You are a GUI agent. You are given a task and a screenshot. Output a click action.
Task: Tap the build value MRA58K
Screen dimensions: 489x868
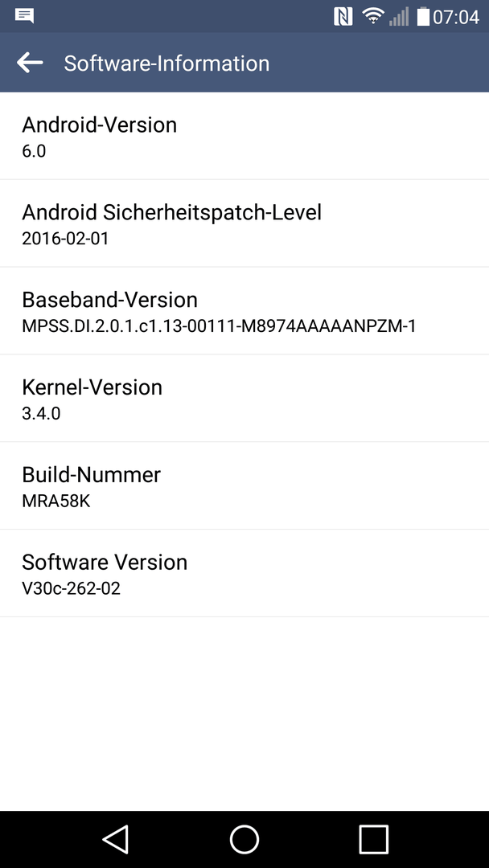(x=56, y=501)
